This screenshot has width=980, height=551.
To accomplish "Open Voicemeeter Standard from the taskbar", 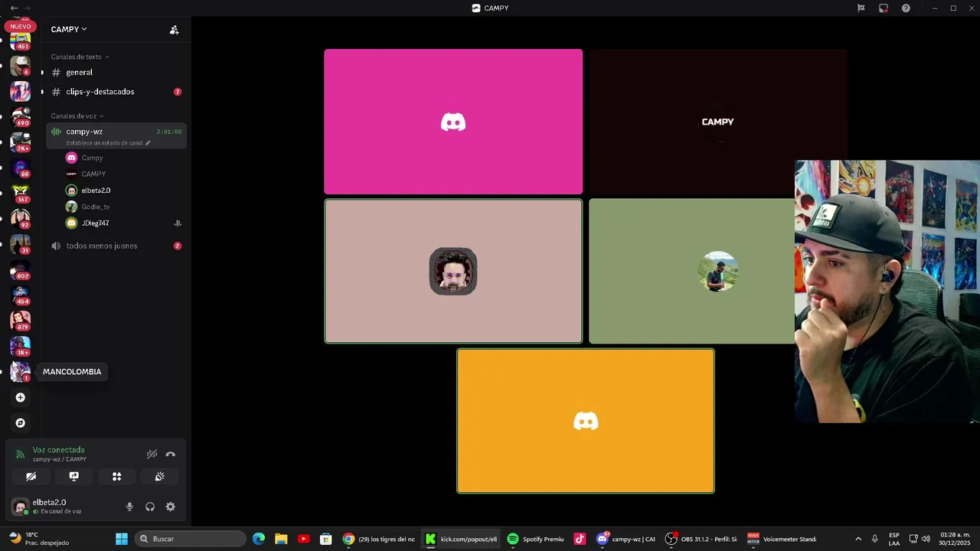I will pos(782,539).
